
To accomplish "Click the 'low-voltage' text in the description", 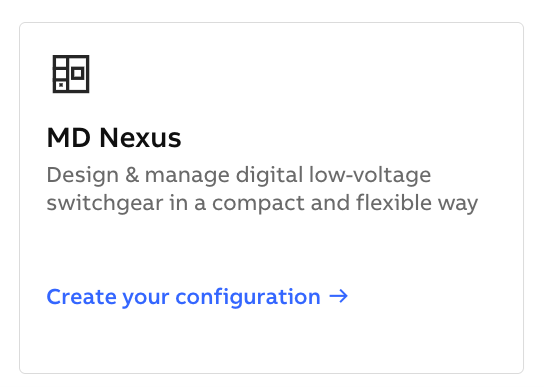I will [x=370, y=175].
